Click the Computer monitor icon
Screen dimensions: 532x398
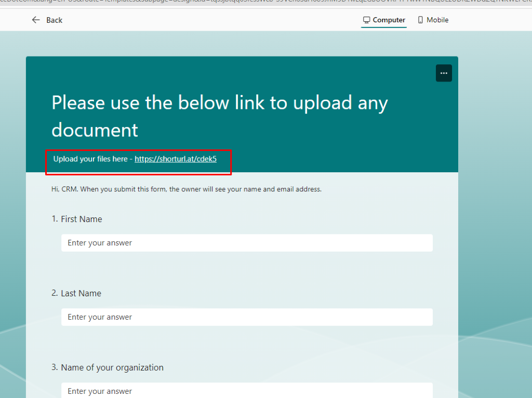[366, 20]
